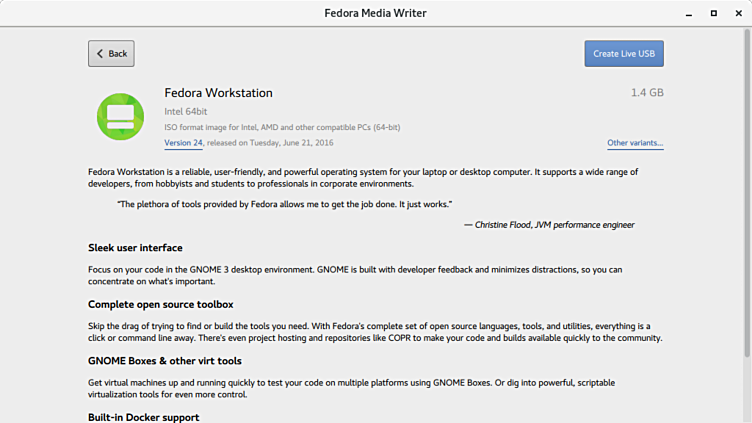Open the Other variants link

tap(635, 143)
